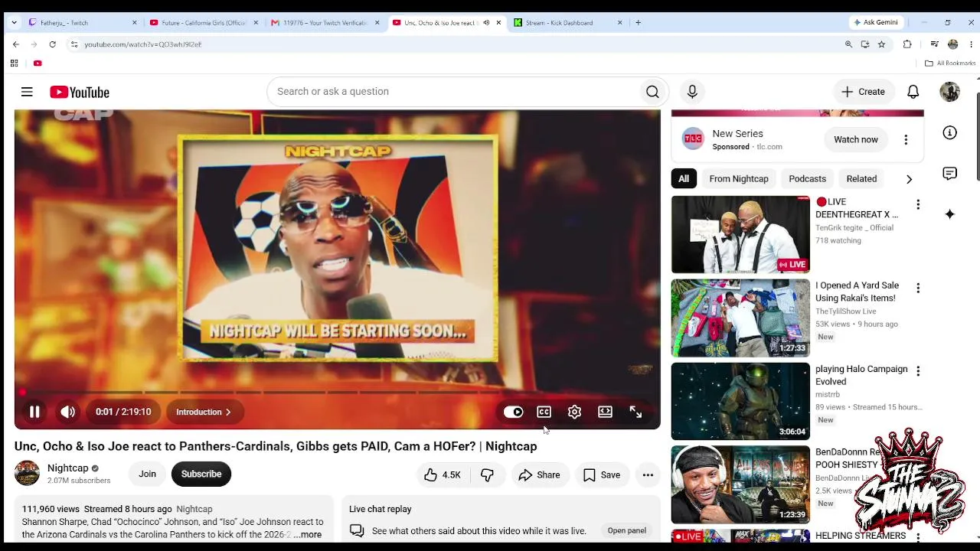Screen dimensions: 980x551
Task: Open the Nightcap channel name link
Action: pos(67,468)
